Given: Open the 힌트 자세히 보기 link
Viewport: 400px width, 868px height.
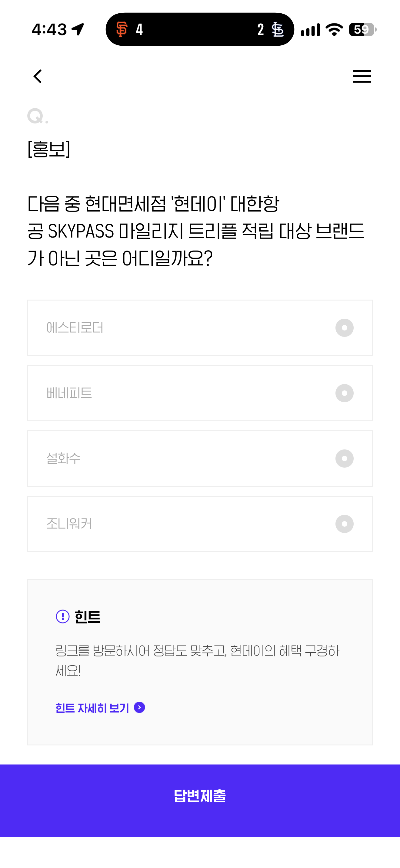Looking at the screenshot, I should tap(92, 708).
